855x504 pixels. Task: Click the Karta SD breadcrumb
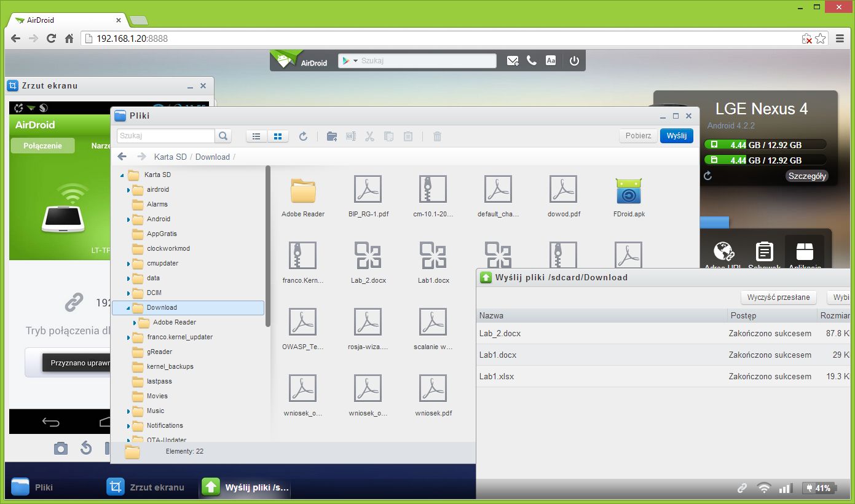(x=170, y=157)
